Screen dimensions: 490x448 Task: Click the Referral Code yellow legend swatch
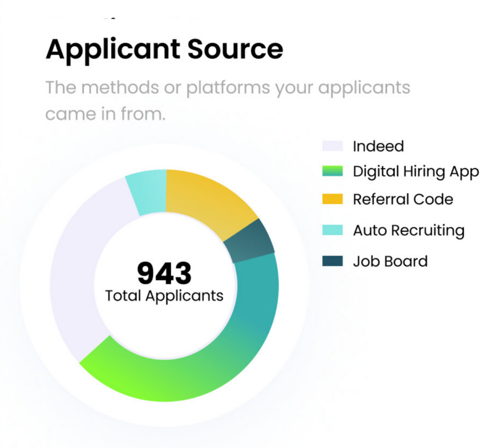pyautogui.click(x=333, y=199)
